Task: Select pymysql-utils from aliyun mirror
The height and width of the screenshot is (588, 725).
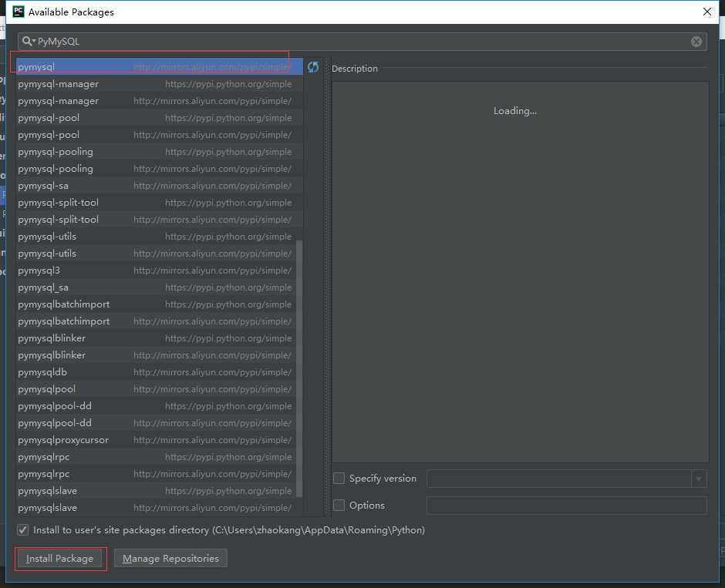Action: 157,254
